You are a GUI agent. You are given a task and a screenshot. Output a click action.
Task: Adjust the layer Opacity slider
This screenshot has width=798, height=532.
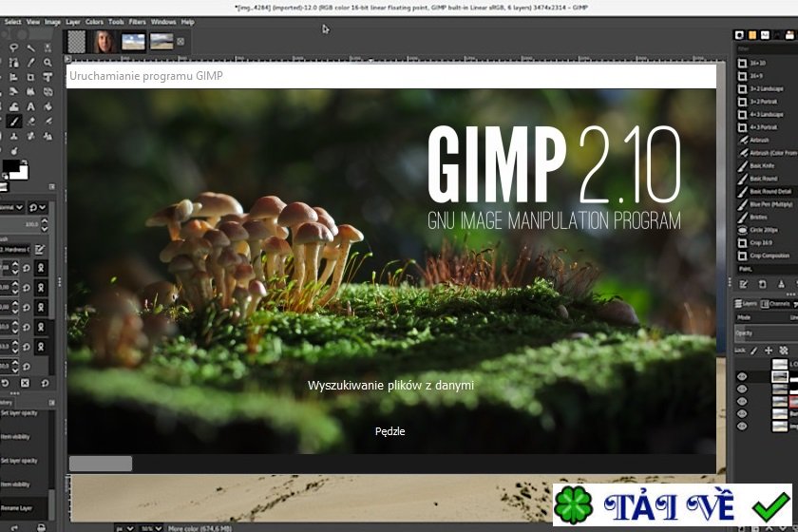tap(766, 333)
